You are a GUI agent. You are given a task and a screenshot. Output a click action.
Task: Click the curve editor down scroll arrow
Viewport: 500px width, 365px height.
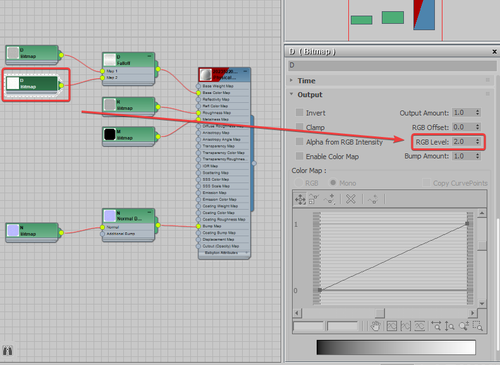pos(482,303)
